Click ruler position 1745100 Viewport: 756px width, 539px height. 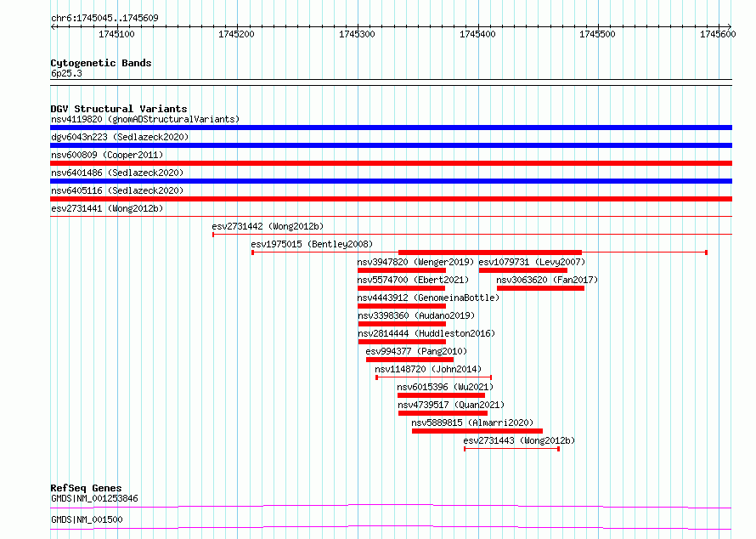coord(116,34)
